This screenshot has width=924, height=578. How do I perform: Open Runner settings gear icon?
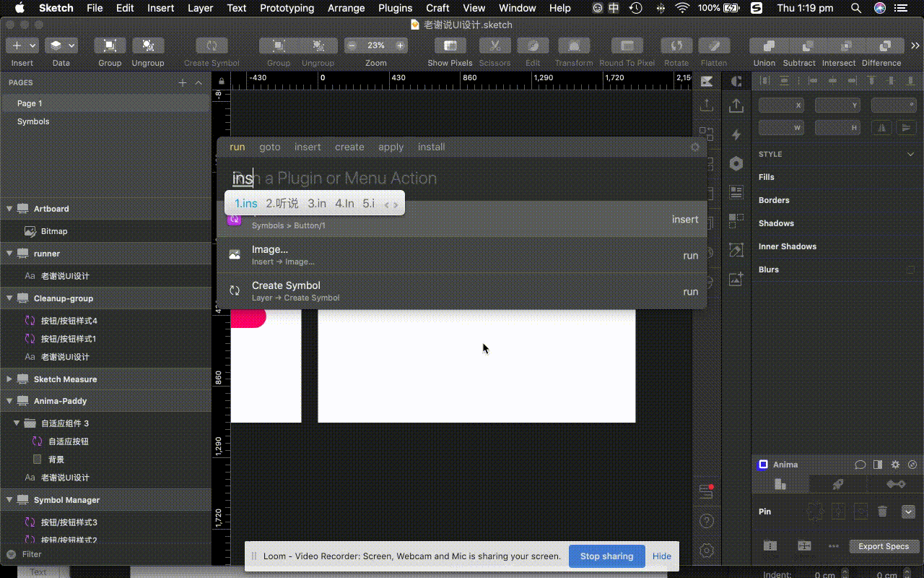tap(695, 147)
